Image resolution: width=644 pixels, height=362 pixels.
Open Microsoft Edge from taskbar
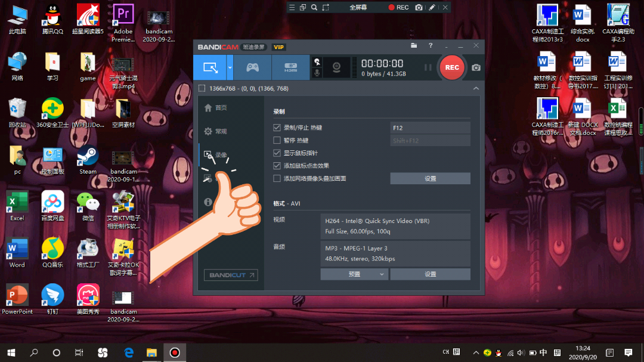[129, 352]
